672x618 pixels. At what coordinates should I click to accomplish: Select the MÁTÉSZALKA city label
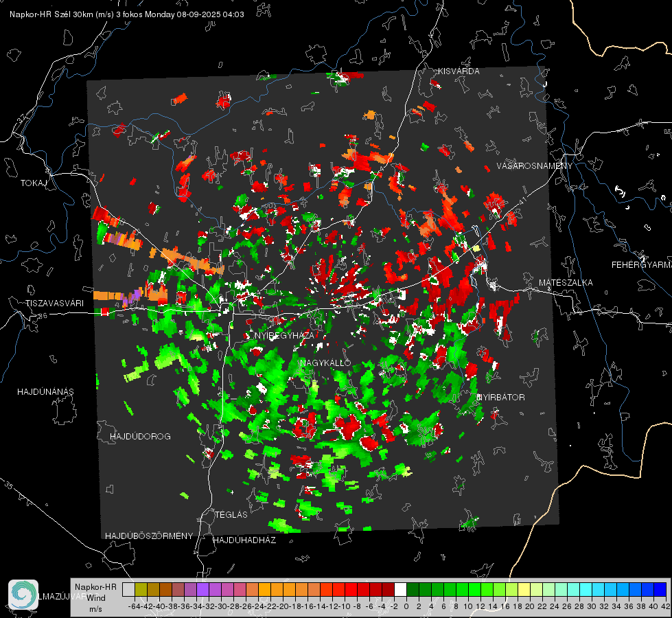click(566, 283)
